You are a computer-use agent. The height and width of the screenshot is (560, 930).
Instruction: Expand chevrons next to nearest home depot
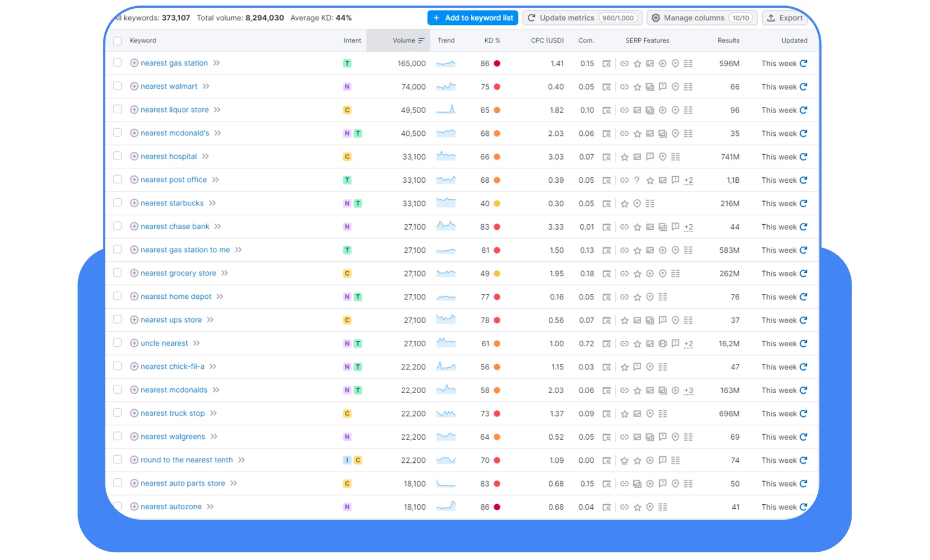[x=220, y=297]
